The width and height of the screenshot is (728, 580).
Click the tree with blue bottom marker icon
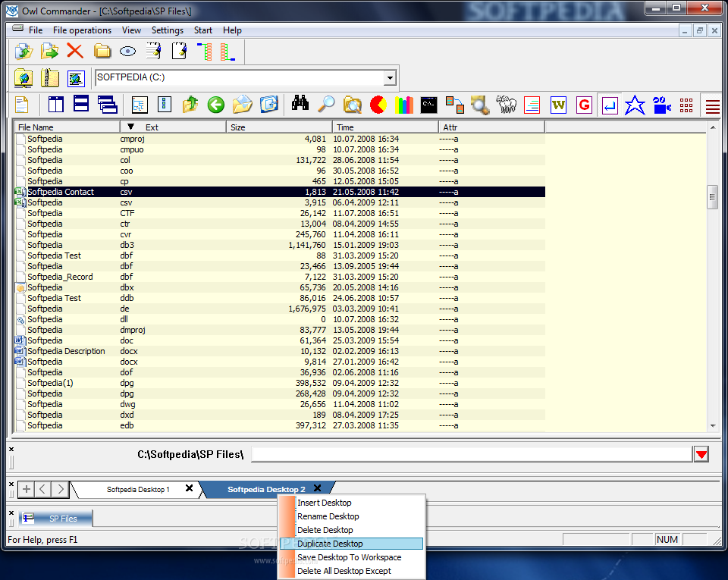227,51
